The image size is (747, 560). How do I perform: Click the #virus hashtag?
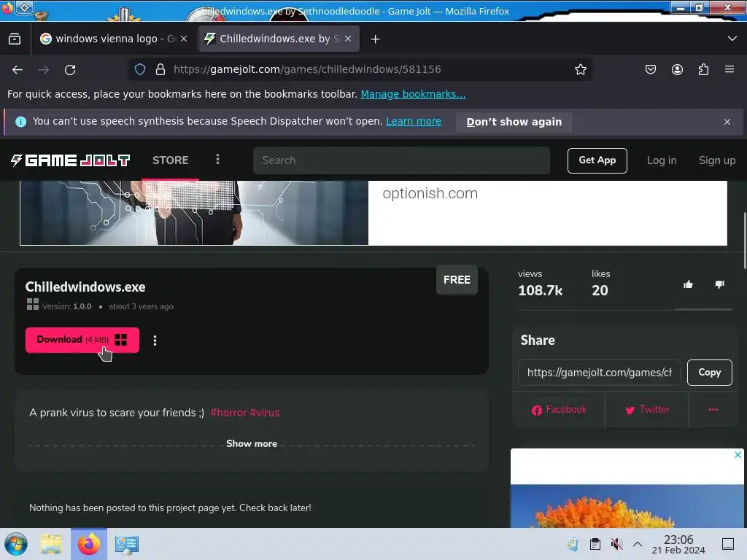click(264, 413)
